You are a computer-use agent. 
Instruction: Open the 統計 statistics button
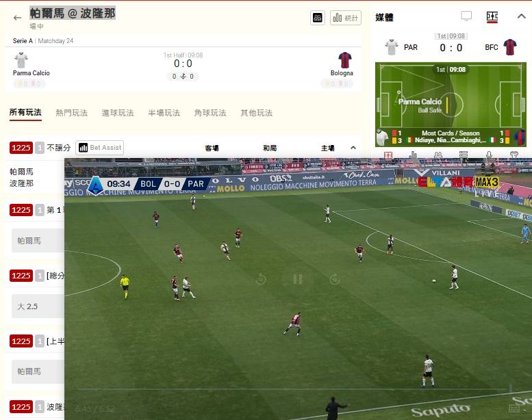[x=345, y=18]
